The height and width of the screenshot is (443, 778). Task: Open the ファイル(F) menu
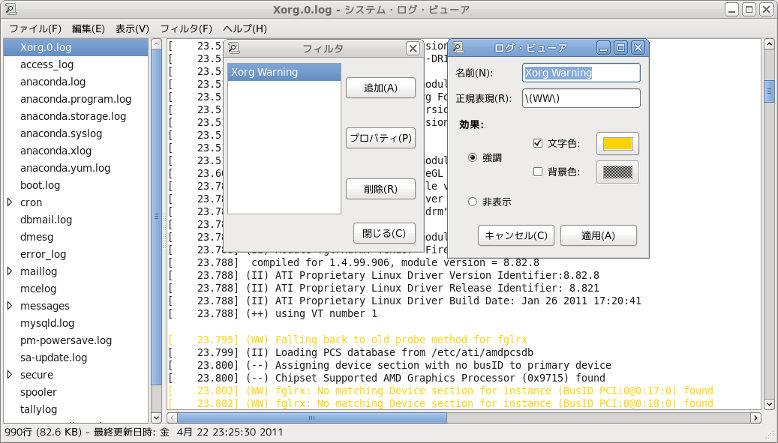coord(35,29)
